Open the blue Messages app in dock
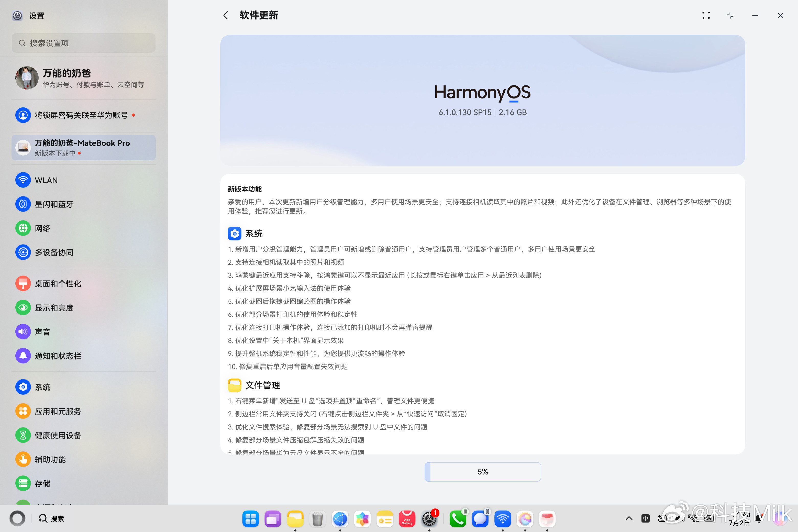Screen dimensions: 798x532 (x=480, y=519)
